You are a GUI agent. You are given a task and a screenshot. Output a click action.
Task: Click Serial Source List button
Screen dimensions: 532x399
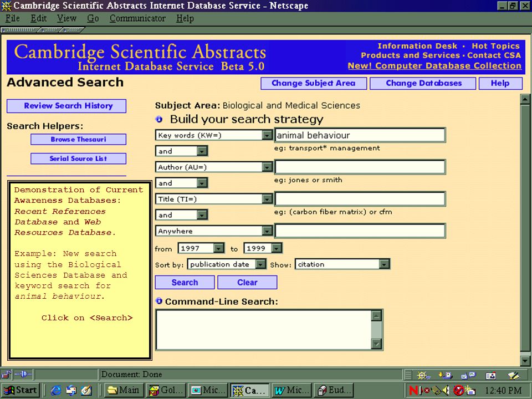[78, 158]
